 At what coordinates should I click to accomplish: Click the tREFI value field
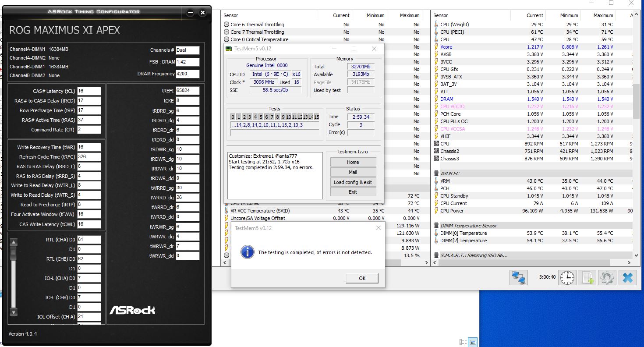coord(188,91)
